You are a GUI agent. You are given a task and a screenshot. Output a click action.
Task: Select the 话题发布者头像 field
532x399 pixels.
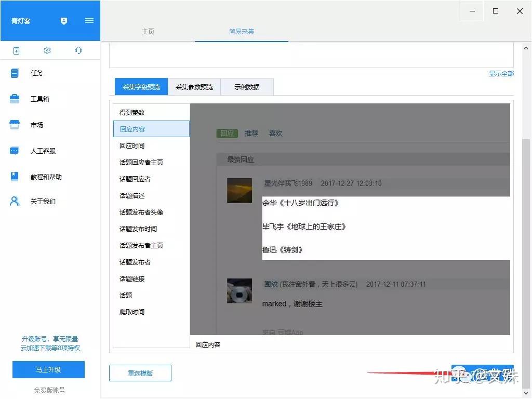(151, 212)
